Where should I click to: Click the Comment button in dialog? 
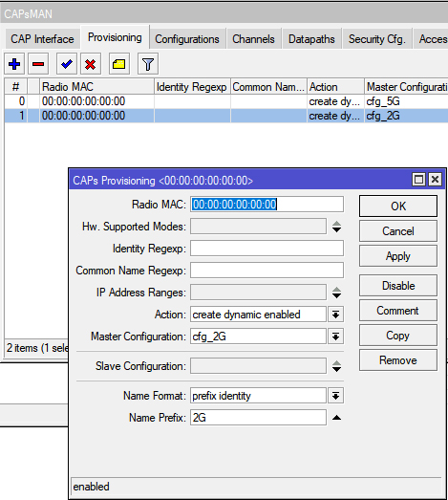point(398,311)
